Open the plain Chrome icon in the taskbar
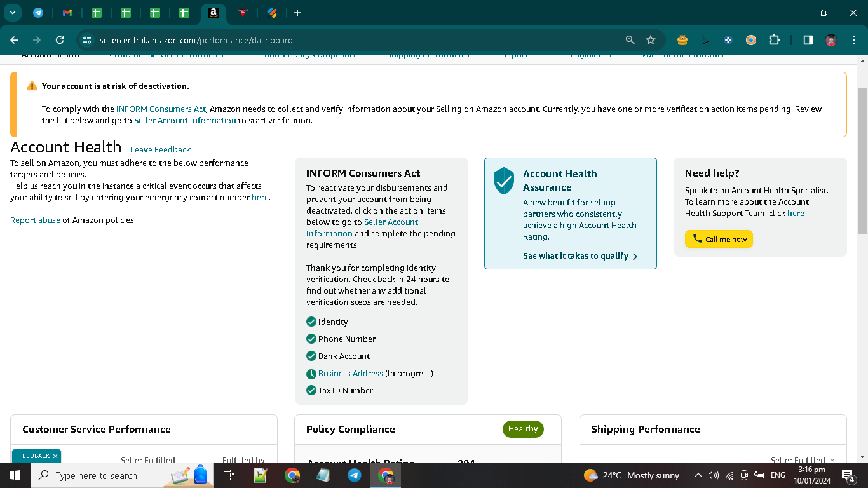This screenshot has width=868, height=488. point(292,475)
